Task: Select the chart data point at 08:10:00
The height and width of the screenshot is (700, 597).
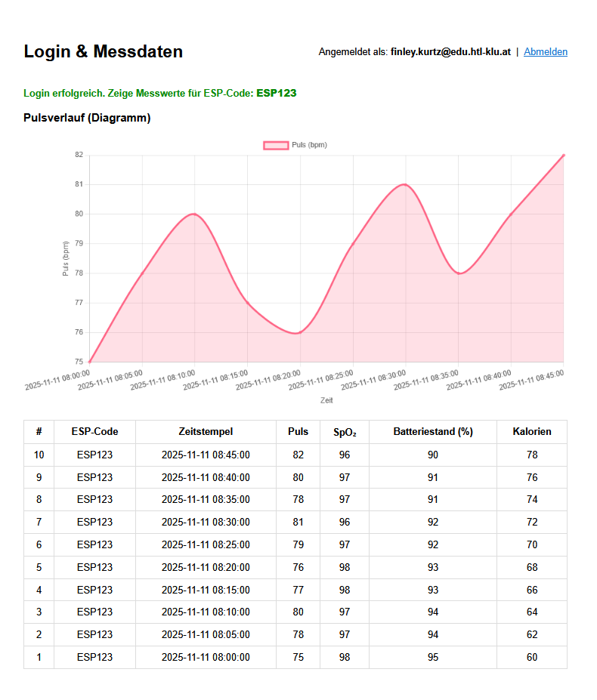Action: click(194, 214)
